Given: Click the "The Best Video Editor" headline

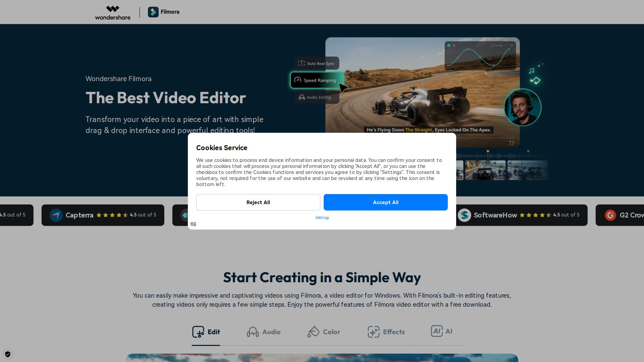Looking at the screenshot, I should 166,98.
